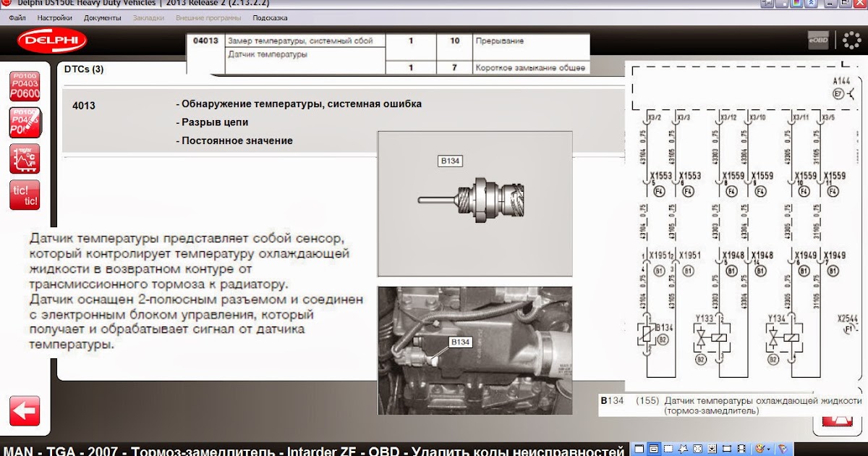This screenshot has height=456, width=868.
Task: Click the 'Постоянное значение' fault line
Action: pos(234,140)
